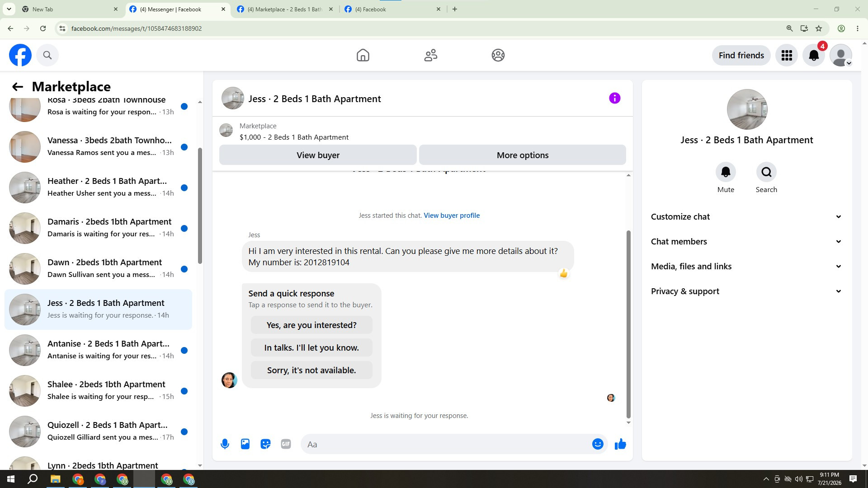Open Windows notification center
The width and height of the screenshot is (868, 488).
pos(853,479)
